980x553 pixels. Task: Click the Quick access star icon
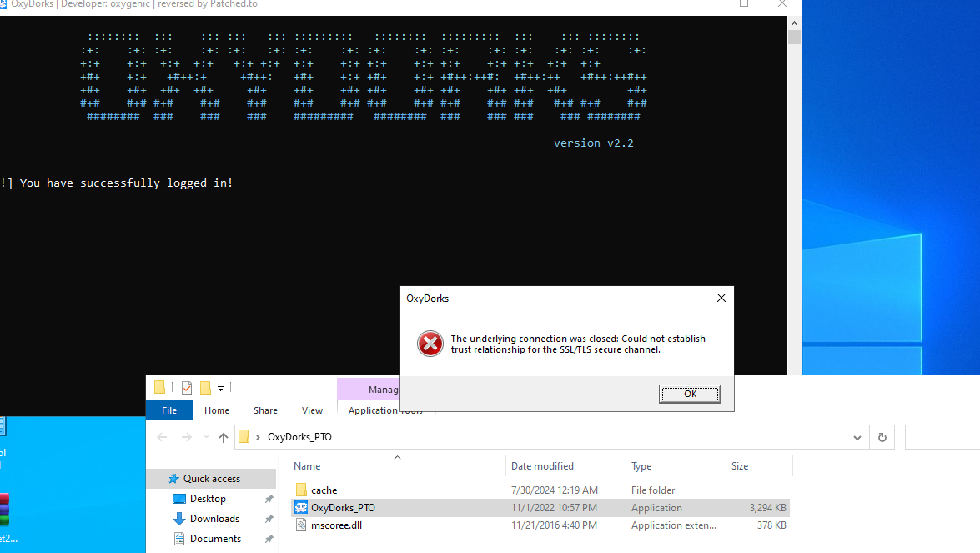point(173,479)
